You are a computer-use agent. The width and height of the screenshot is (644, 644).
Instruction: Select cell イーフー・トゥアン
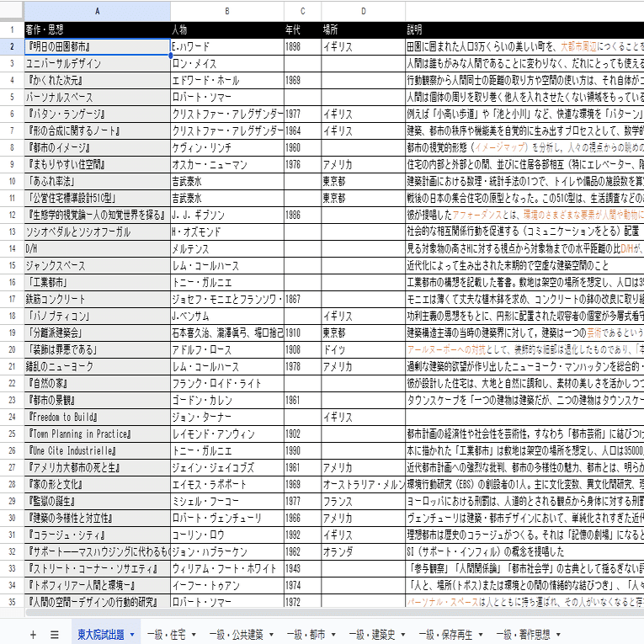[227, 586]
